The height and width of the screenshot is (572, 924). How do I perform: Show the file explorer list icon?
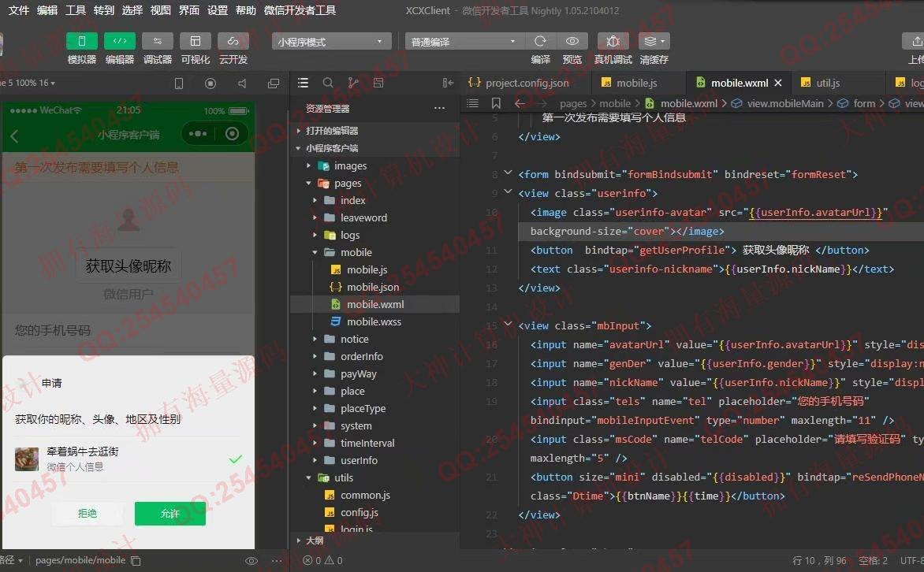pyautogui.click(x=303, y=83)
